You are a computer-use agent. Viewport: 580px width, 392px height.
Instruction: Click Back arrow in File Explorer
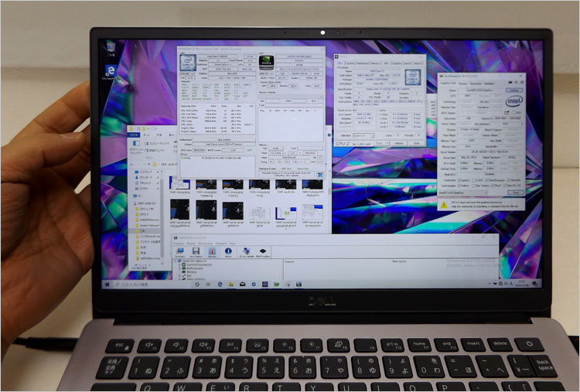click(132, 164)
